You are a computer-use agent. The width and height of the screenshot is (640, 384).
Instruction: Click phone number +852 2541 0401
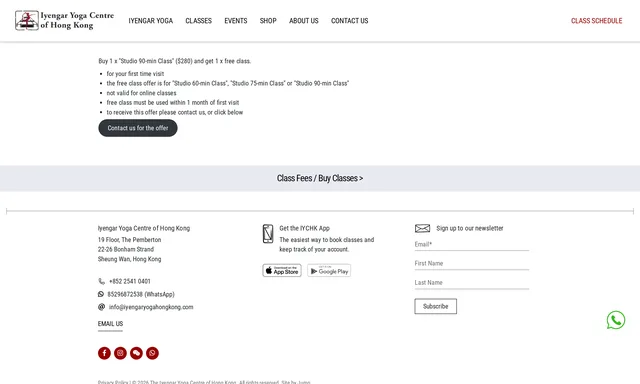[130, 281]
